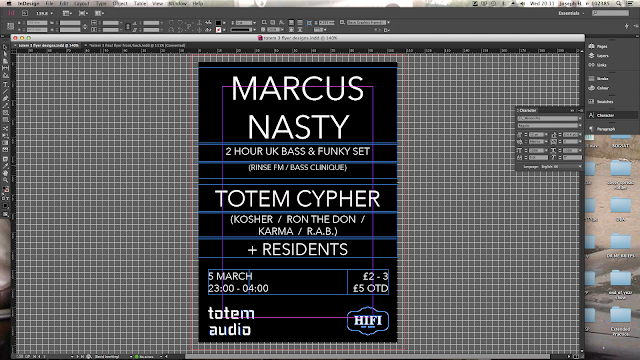
Task: Select the Selection tool in toolbox
Action: 5,47
